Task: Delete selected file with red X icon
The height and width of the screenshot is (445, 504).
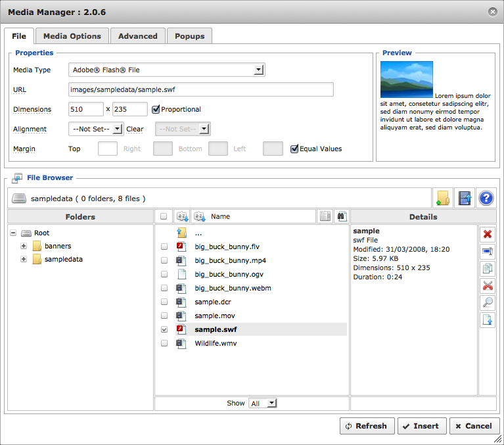Action: (x=488, y=235)
